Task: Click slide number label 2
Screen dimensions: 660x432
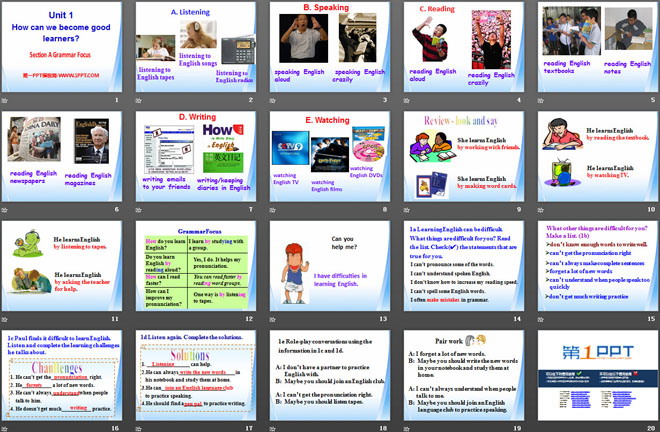Action: (x=251, y=100)
